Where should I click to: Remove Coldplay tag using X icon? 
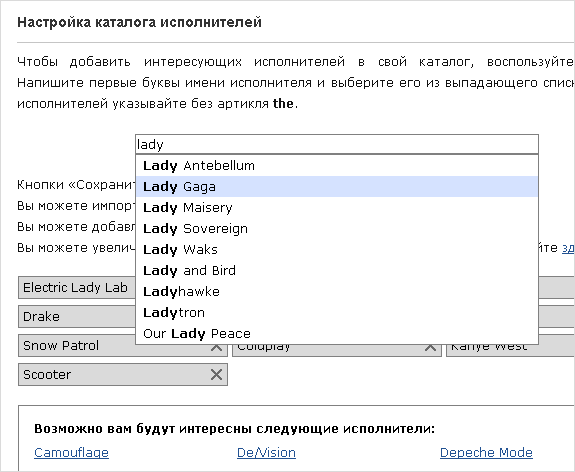click(x=430, y=347)
